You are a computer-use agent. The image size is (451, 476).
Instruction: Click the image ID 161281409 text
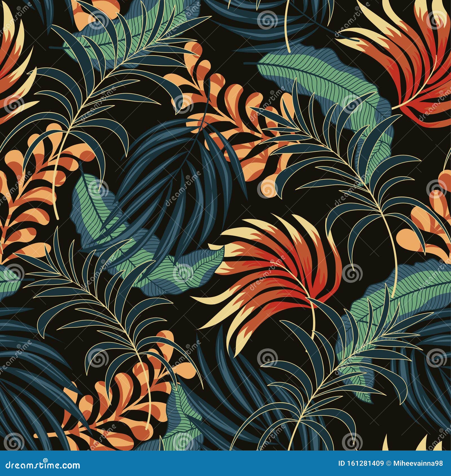361,463
